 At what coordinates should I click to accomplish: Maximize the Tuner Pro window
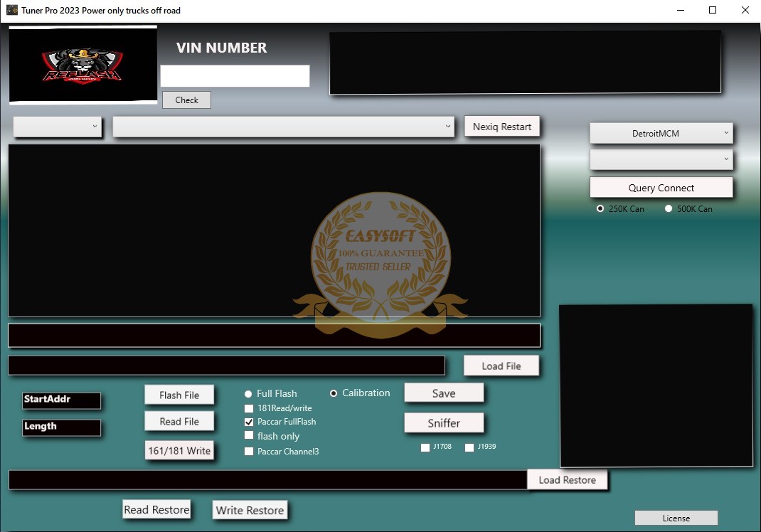tap(713, 10)
